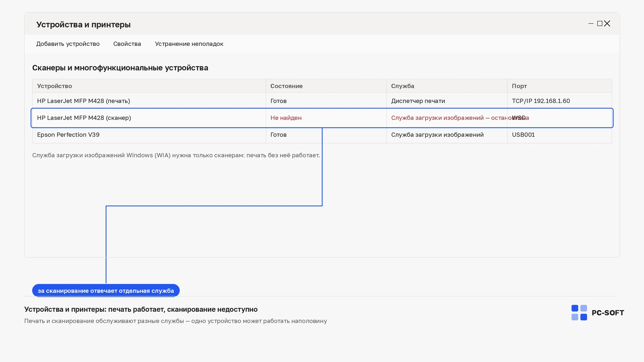Click the USB001 port cell
This screenshot has height=362, width=644.
coord(523,135)
